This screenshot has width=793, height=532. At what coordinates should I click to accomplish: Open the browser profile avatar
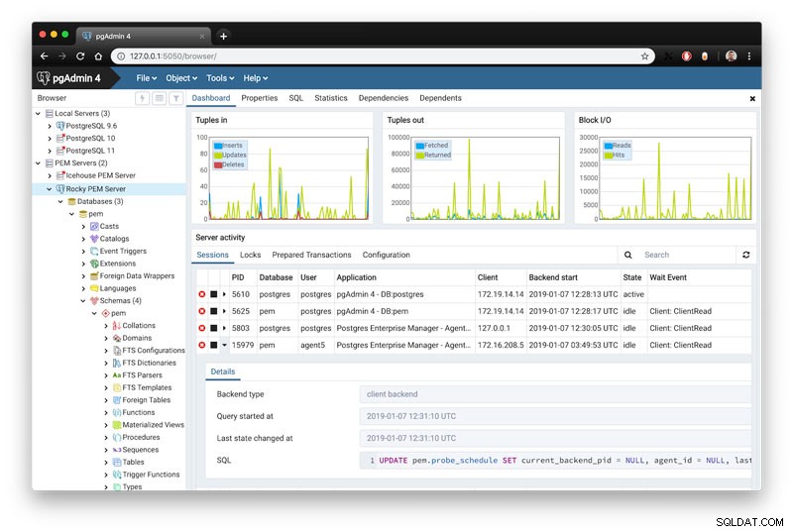click(731, 56)
